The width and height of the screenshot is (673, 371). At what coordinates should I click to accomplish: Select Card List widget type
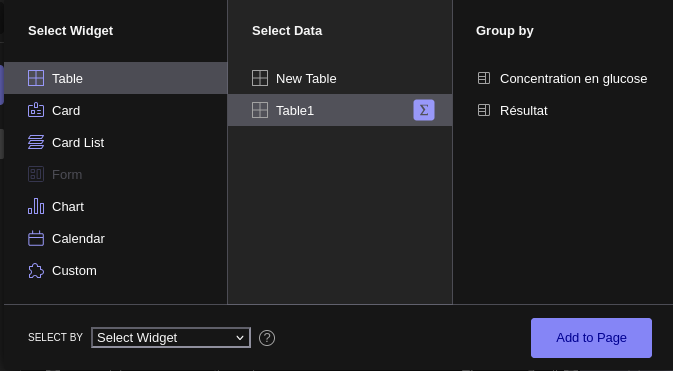pyautogui.click(x=116, y=142)
